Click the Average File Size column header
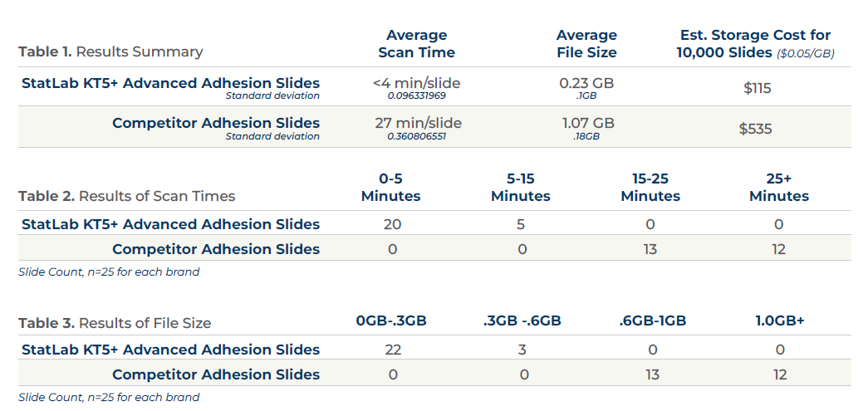 (586, 43)
